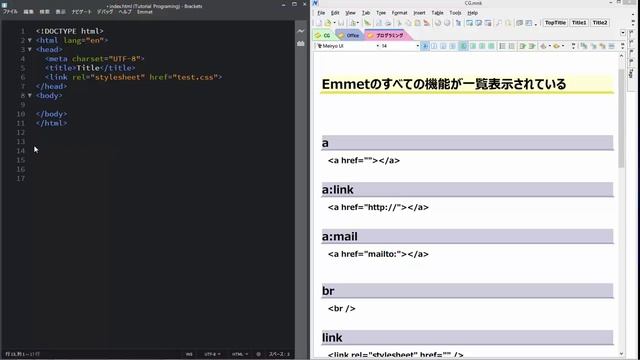Open the UTF-8 encoding dropdown in status bar

[212, 354]
